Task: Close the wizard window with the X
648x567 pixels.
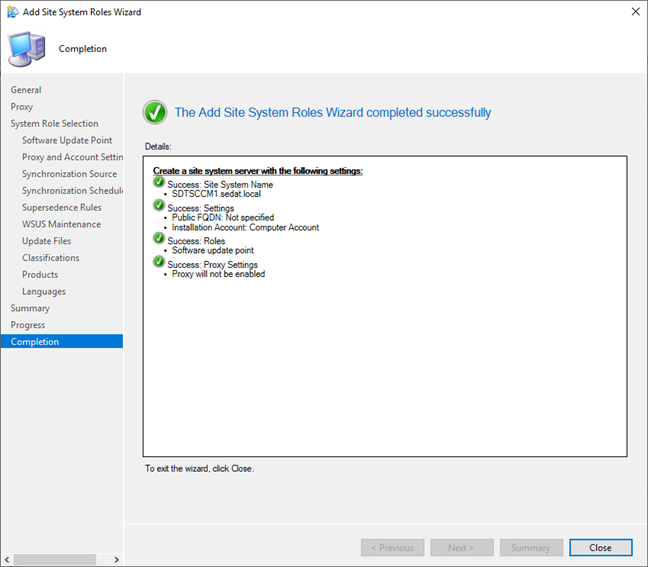Action: point(636,12)
